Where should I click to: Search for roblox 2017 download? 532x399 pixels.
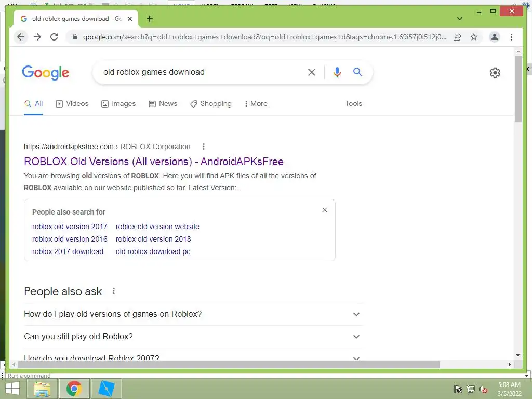(x=68, y=252)
